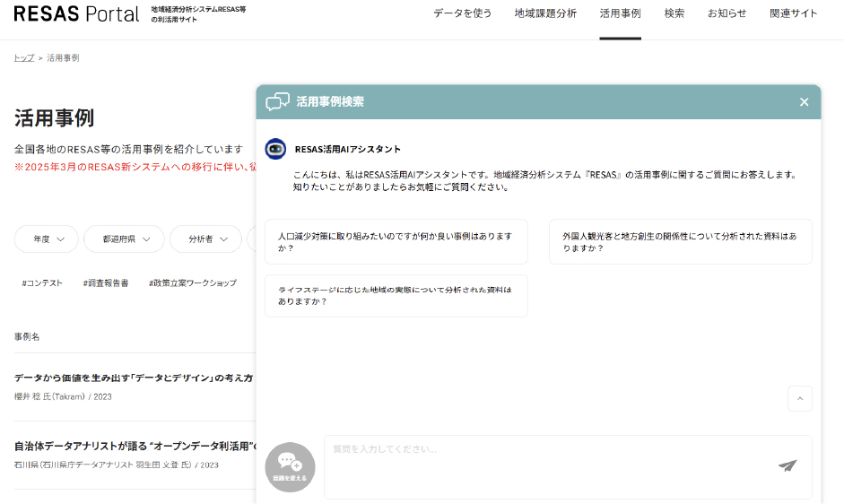The height and width of the screenshot is (504, 844).
Task: Choose the 人口減少対策 suggested question
Action: click(x=396, y=242)
